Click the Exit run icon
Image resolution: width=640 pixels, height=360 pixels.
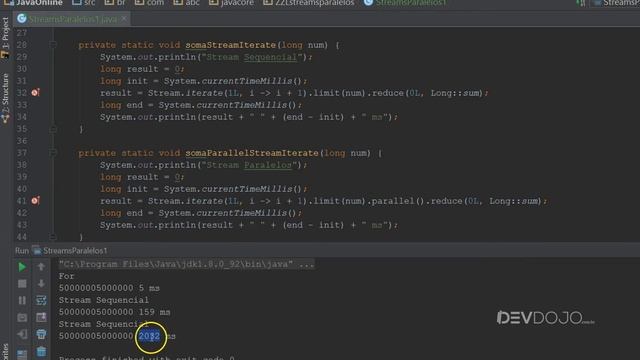pyautogui.click(x=22, y=334)
